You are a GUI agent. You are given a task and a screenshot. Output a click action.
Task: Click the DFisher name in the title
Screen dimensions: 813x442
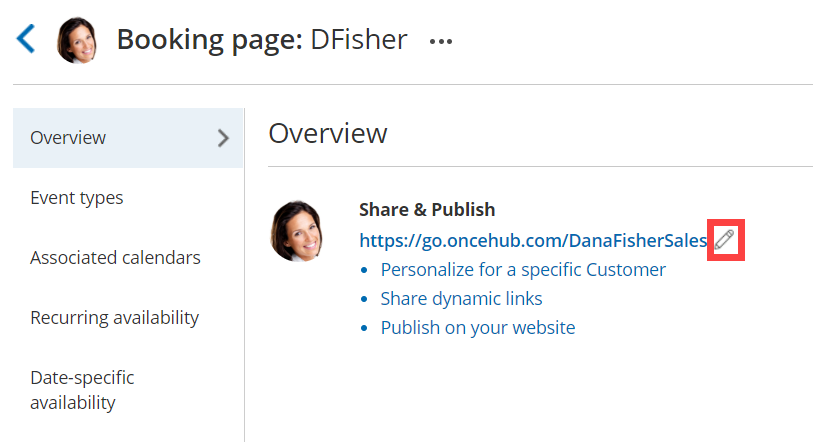tap(359, 40)
